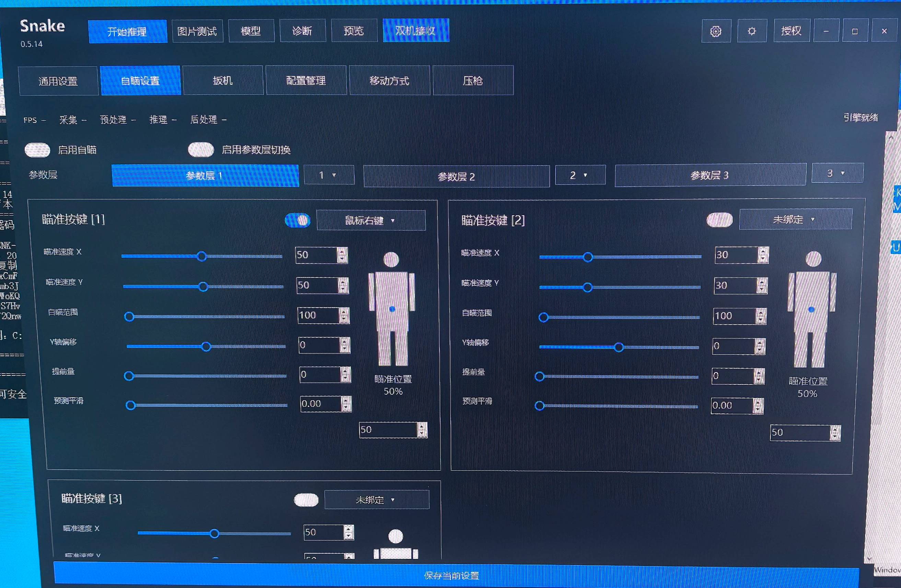This screenshot has height=588, width=901.
Task: Click the Y轴偏移 slider in 瞄准按键 [1]
Action: (x=206, y=346)
